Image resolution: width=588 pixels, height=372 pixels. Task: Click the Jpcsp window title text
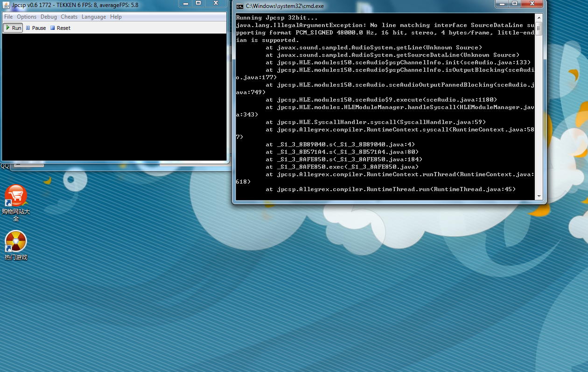tap(75, 5)
